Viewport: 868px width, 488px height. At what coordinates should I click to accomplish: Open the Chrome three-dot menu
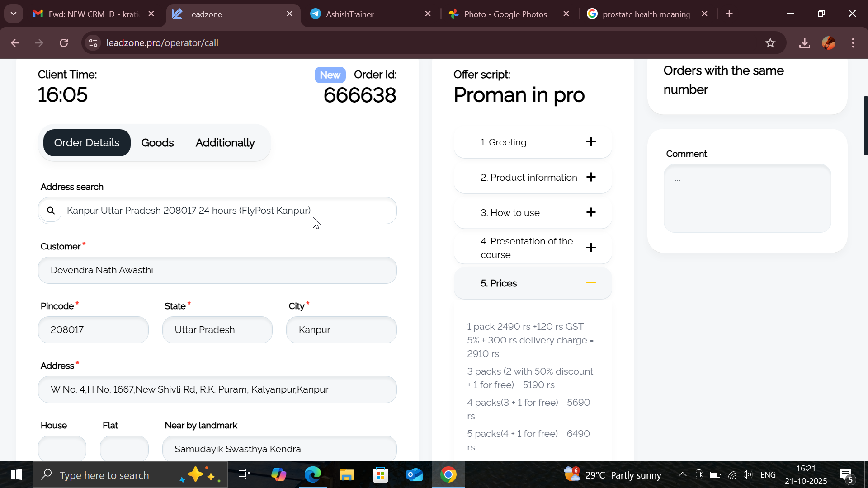[853, 43]
